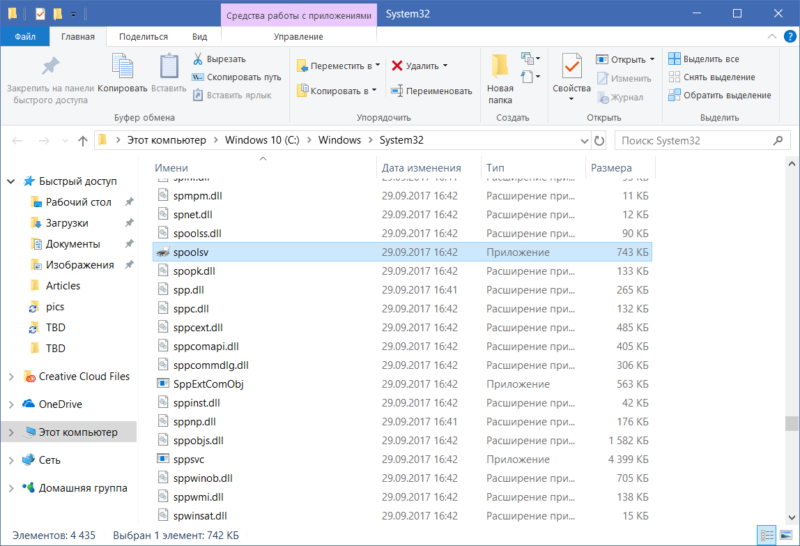Click Снять выделение
Screen dimensions: 800x546
tap(712, 77)
